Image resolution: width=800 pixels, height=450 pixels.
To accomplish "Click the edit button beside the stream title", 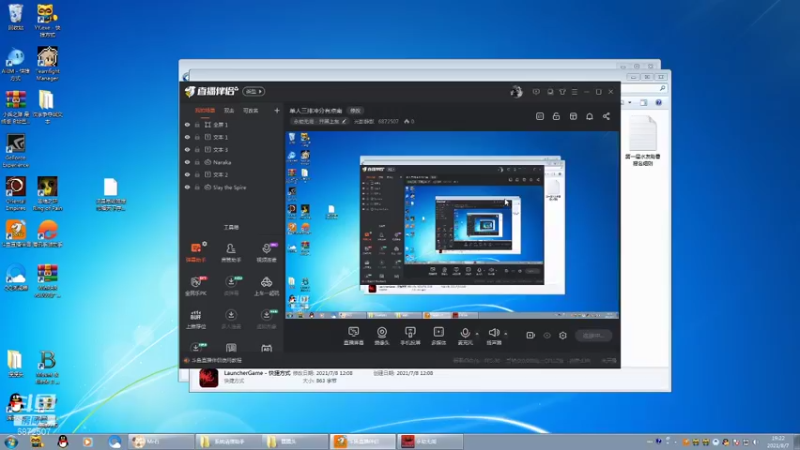I will (355, 111).
